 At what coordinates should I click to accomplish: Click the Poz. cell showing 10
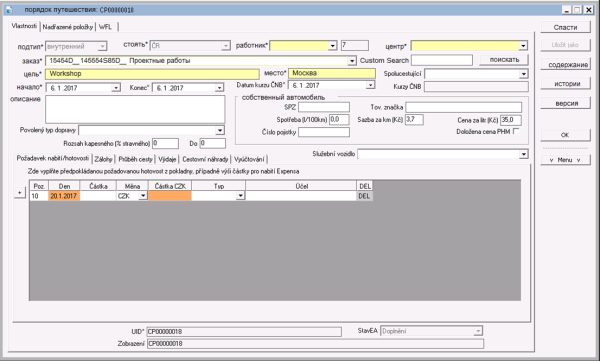point(39,196)
